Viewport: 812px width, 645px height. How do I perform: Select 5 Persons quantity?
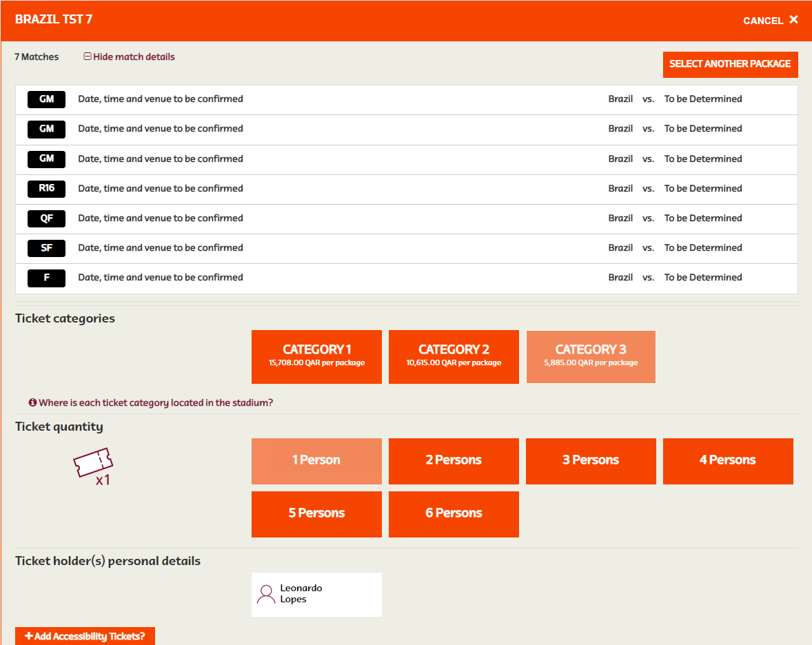pyautogui.click(x=316, y=514)
